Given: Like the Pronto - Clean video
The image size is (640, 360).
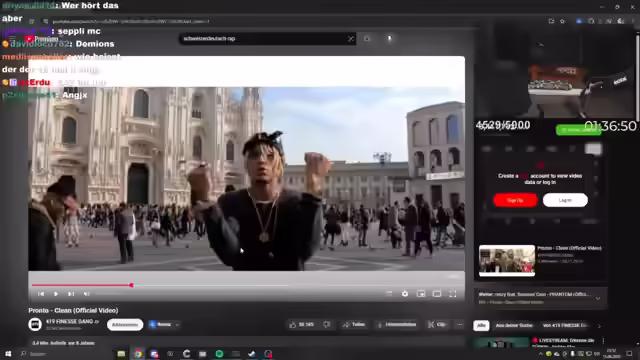Looking at the screenshot, I should (301, 325).
